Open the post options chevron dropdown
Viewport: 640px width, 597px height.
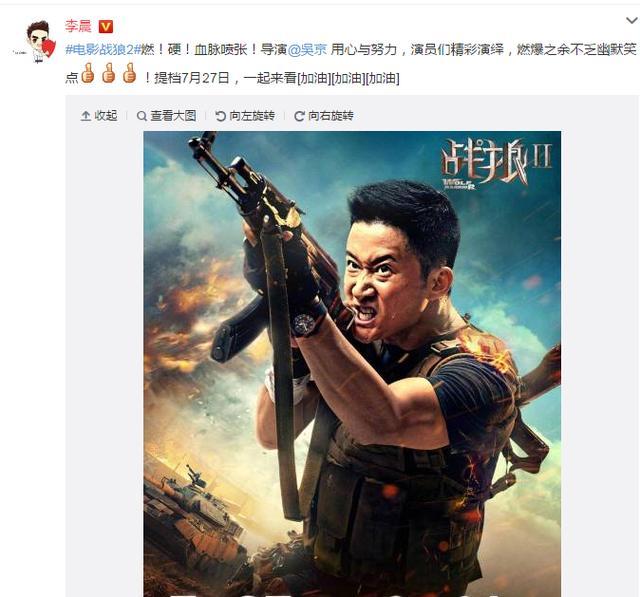tap(632, 20)
